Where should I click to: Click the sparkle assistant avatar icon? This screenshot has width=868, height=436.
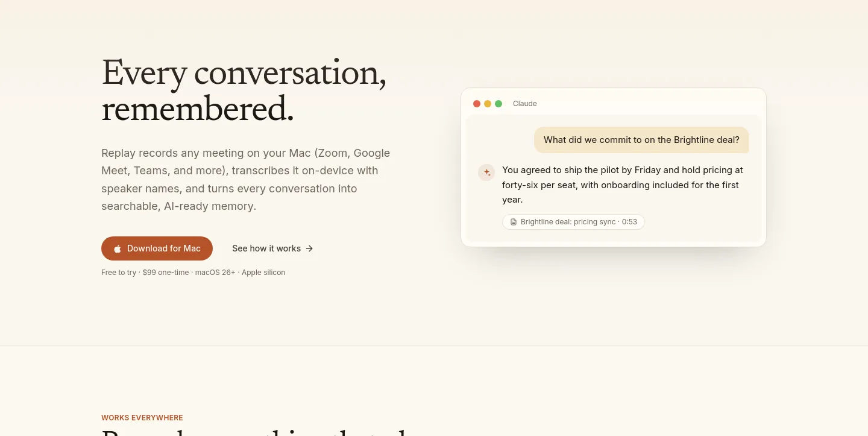[486, 172]
